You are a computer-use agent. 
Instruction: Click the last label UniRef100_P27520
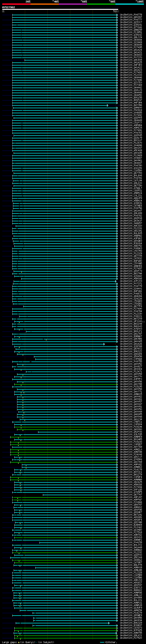click(131, 638)
